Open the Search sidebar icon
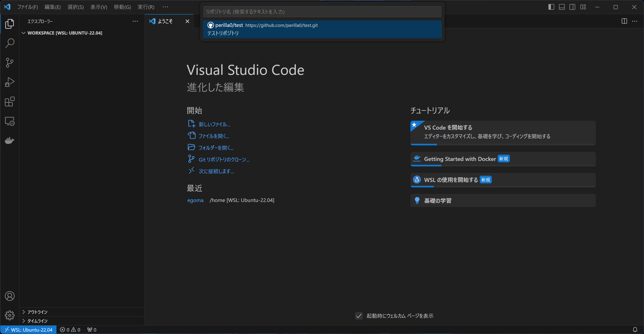 coord(10,43)
